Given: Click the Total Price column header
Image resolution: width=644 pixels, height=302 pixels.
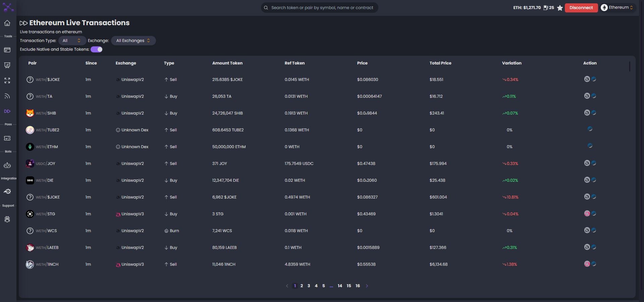Looking at the screenshot, I should tap(440, 63).
